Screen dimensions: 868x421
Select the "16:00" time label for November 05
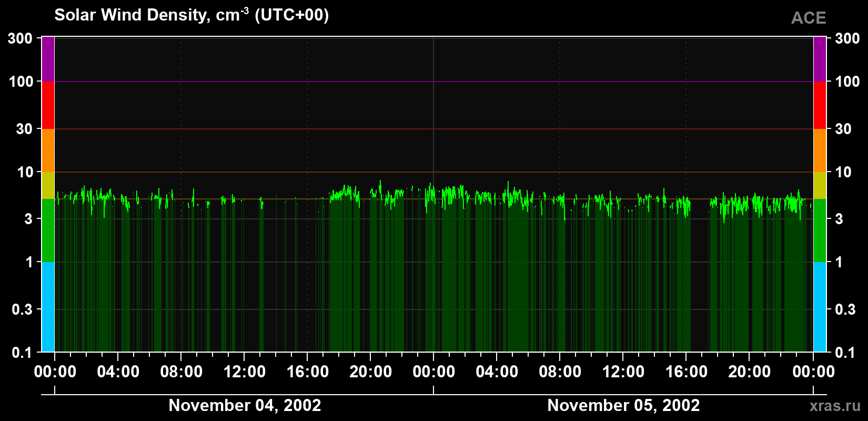(x=687, y=372)
